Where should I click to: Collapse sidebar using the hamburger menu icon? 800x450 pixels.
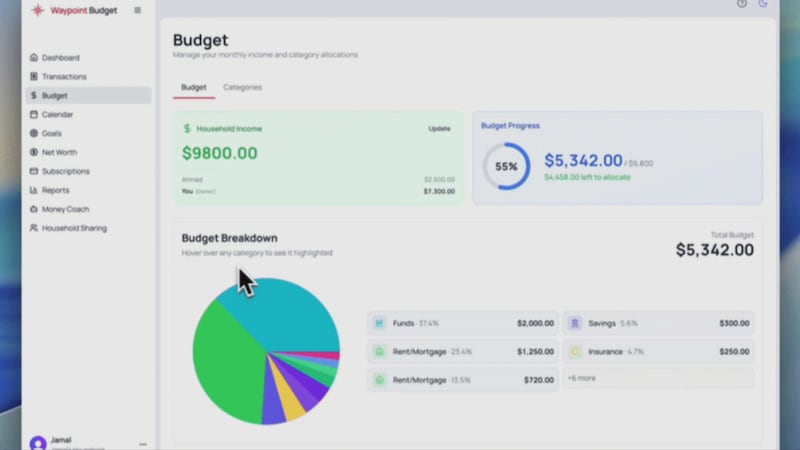coord(138,10)
